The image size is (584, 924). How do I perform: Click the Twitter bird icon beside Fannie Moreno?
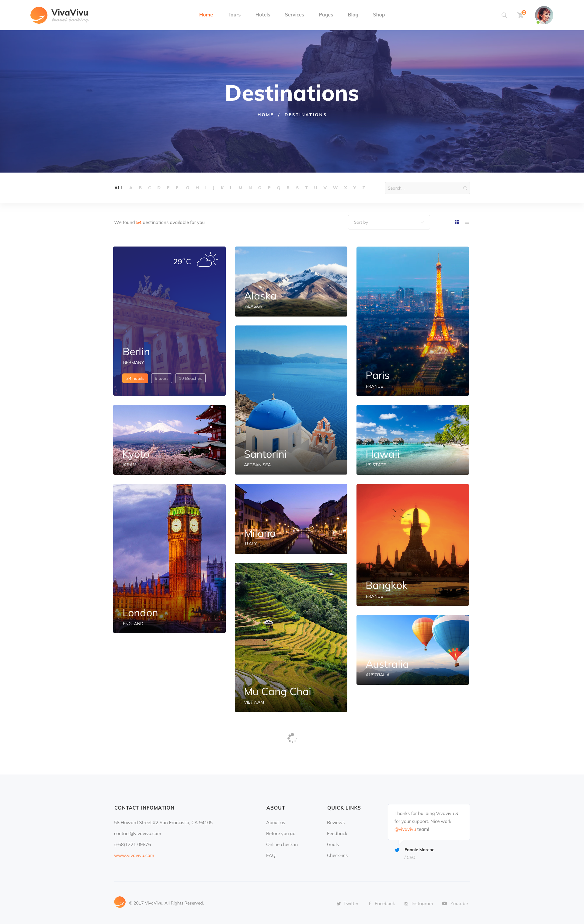point(397,850)
